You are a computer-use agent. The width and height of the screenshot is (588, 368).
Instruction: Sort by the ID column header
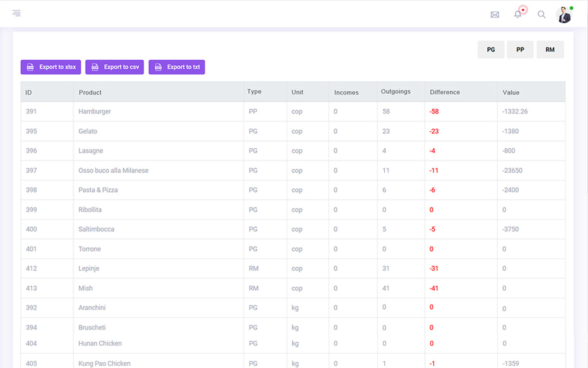[29, 92]
